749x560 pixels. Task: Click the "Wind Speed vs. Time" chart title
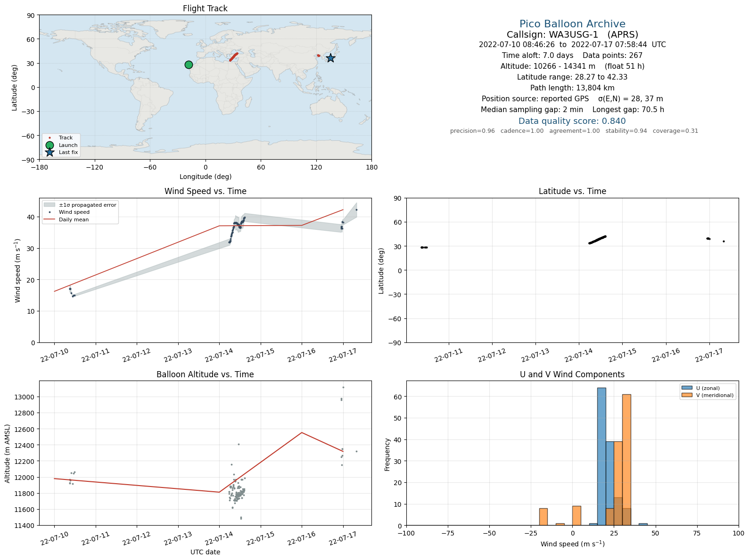tap(205, 191)
